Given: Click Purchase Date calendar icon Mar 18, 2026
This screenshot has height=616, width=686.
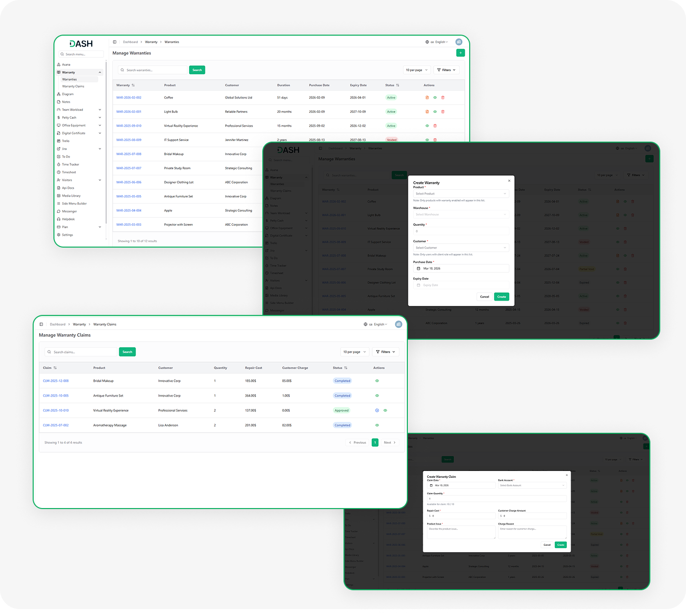Looking at the screenshot, I should (419, 268).
